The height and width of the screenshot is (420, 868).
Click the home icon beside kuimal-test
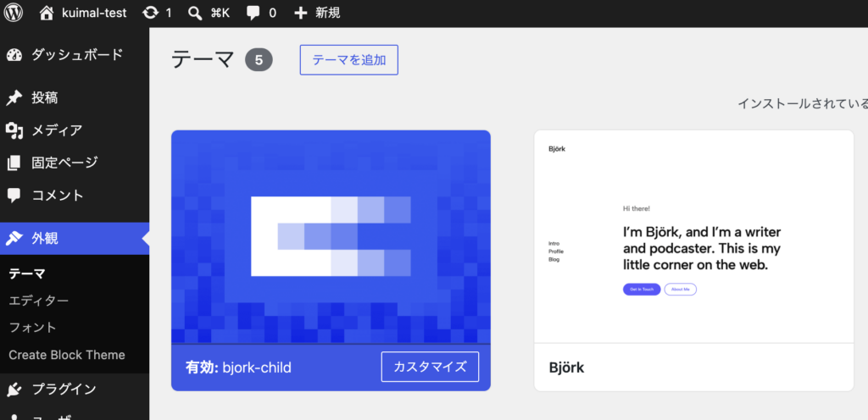[x=47, y=12]
